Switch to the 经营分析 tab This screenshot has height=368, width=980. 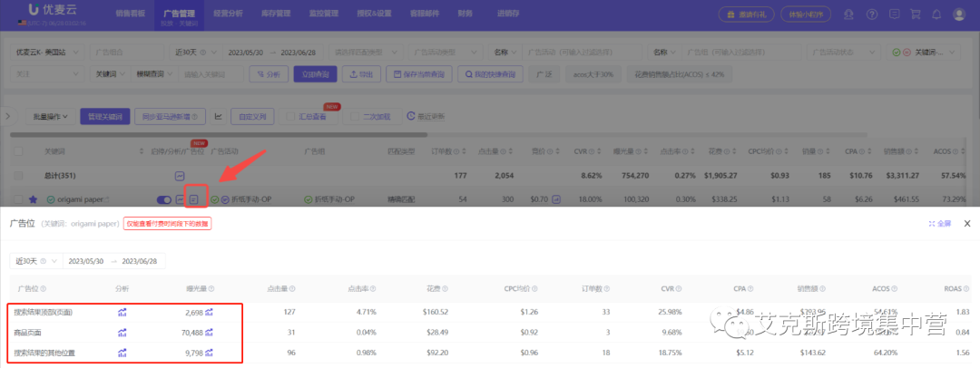tap(228, 13)
